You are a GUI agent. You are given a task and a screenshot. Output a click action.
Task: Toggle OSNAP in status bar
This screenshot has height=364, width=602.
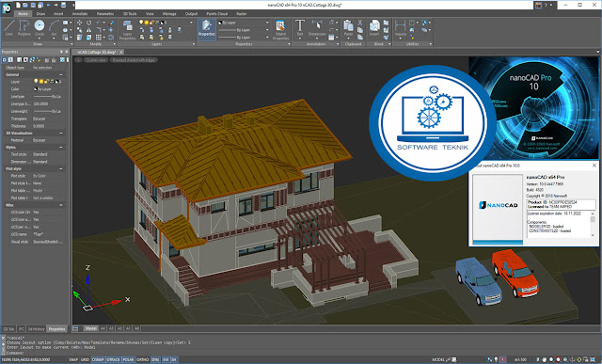pos(98,360)
